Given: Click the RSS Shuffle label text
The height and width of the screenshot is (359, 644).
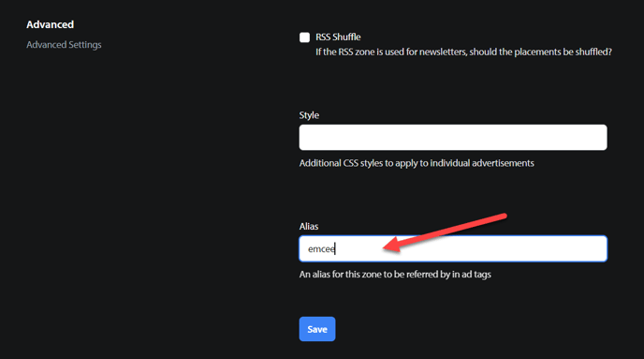Looking at the screenshot, I should [x=338, y=37].
